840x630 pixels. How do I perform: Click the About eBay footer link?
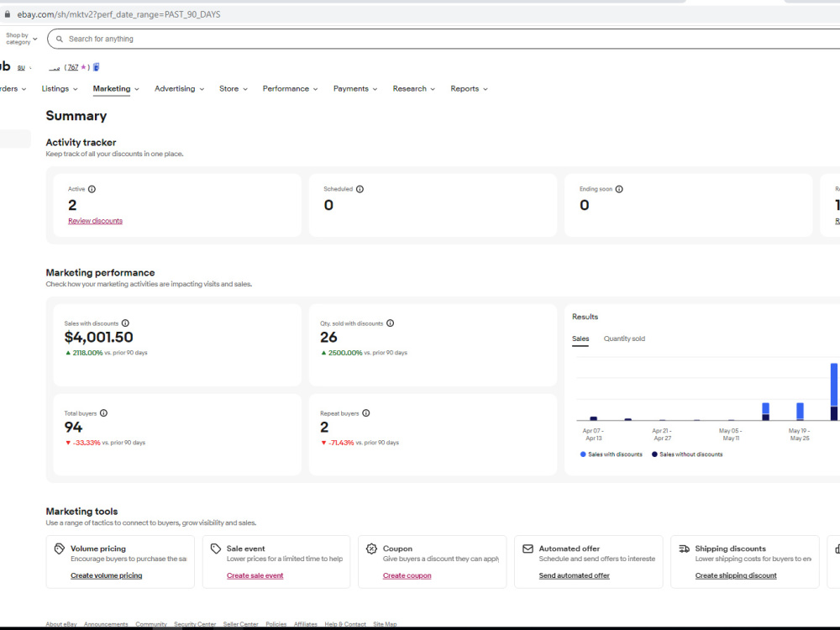tap(61, 624)
